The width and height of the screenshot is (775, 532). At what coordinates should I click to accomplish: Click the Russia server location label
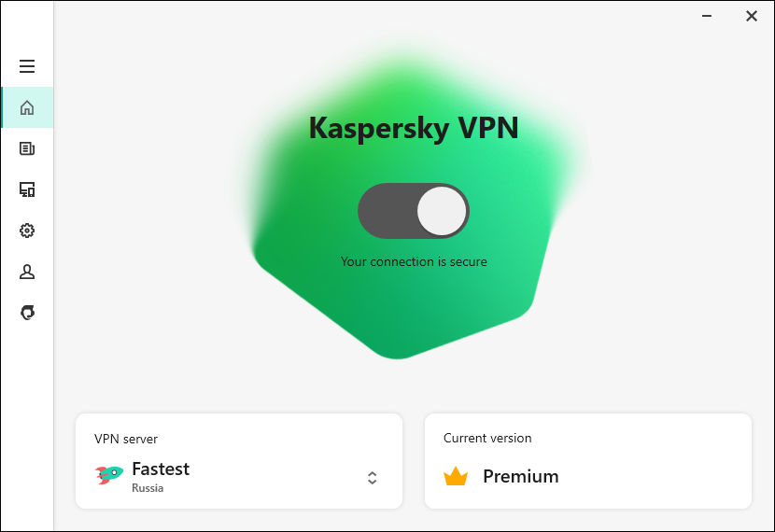(148, 488)
